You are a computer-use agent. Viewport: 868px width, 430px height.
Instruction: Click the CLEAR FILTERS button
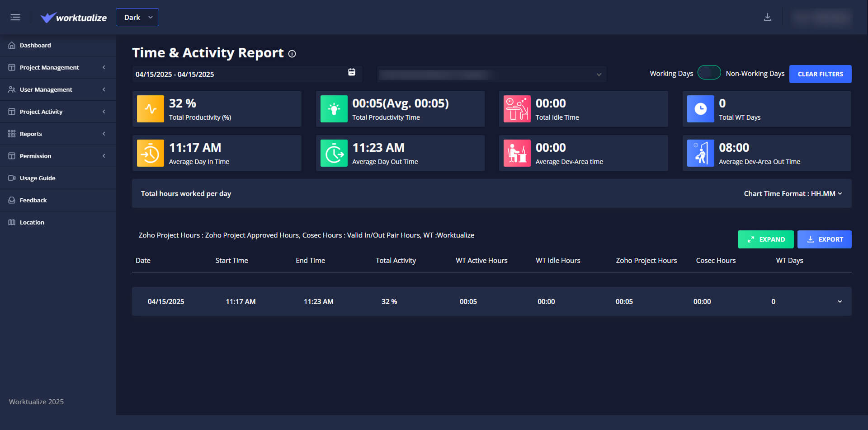coord(820,74)
